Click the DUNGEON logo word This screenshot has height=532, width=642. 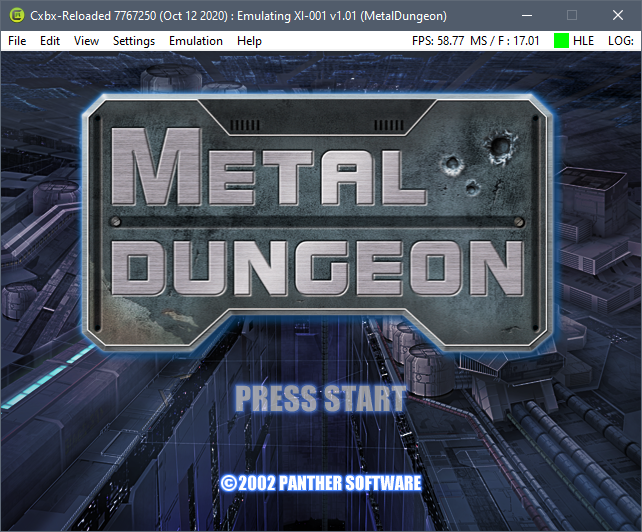[x=317, y=268]
